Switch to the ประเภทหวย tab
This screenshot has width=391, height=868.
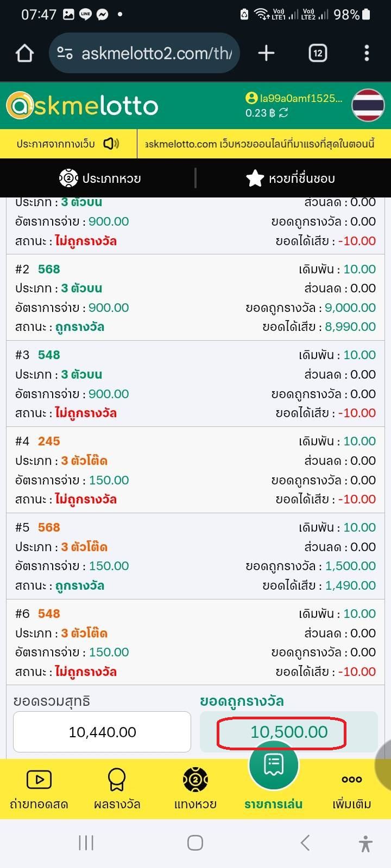coord(100,178)
